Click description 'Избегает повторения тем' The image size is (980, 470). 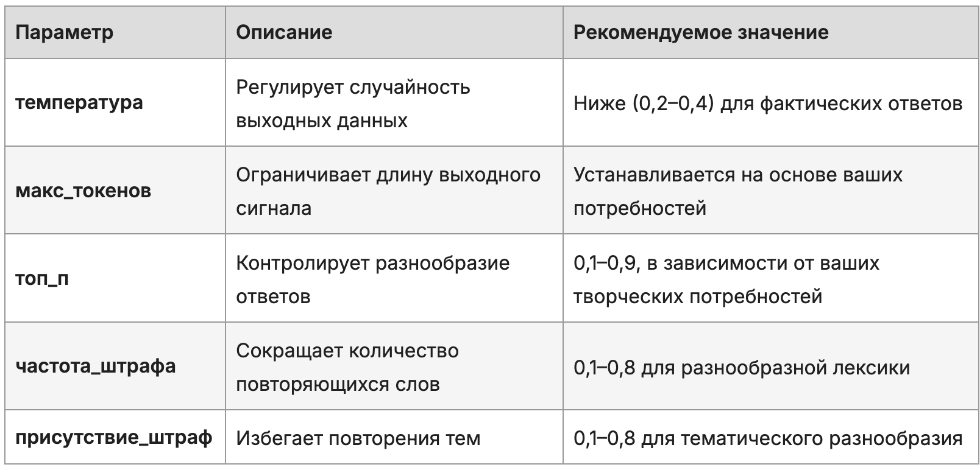pos(358,438)
